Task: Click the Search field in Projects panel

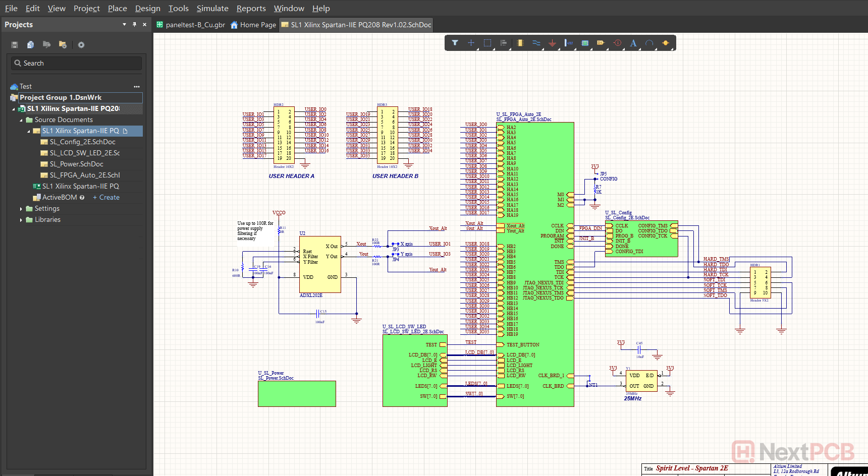Action: pos(77,63)
